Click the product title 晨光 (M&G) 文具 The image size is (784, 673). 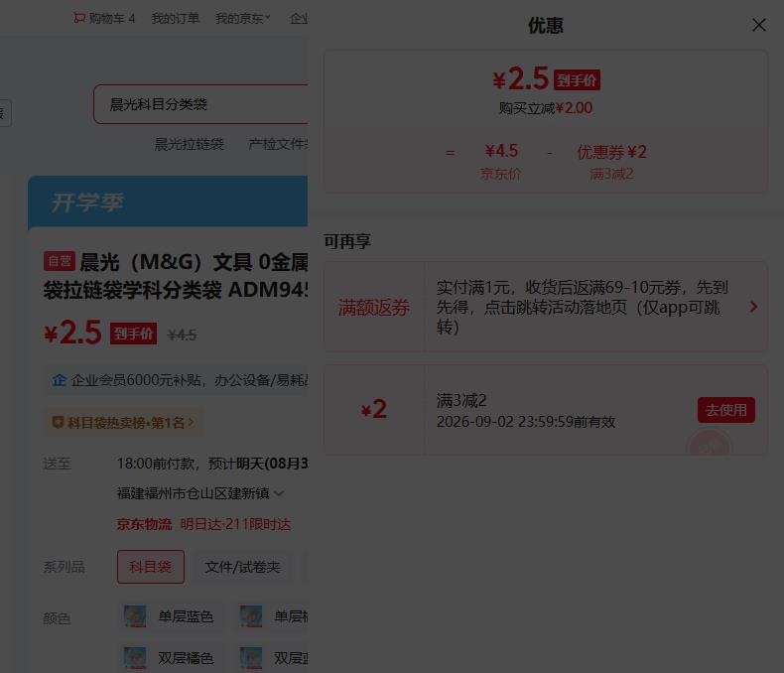[x=176, y=276]
